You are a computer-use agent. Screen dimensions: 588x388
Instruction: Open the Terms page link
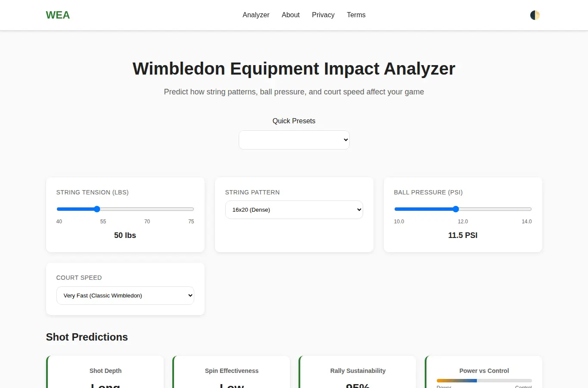coord(356,15)
